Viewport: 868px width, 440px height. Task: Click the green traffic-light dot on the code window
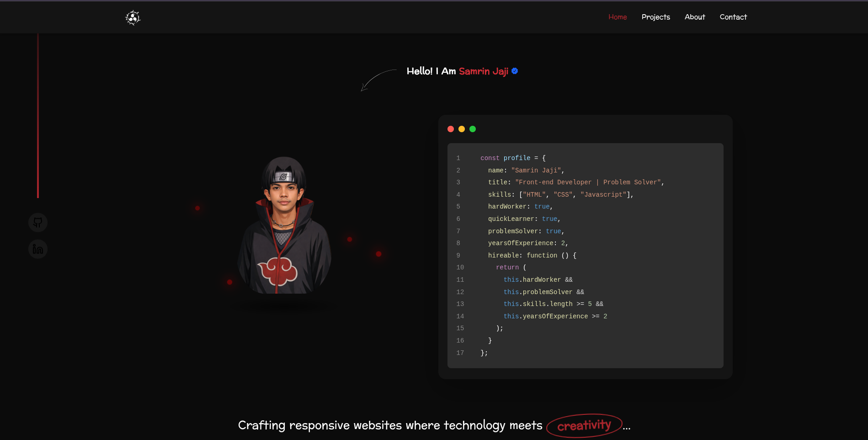473,129
